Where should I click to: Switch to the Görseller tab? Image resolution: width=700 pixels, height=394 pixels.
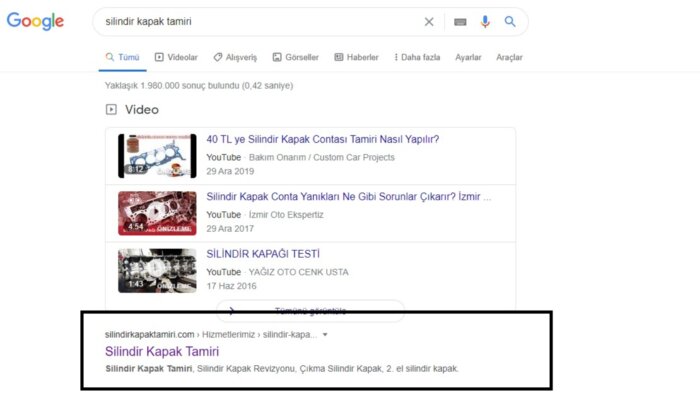(296, 57)
